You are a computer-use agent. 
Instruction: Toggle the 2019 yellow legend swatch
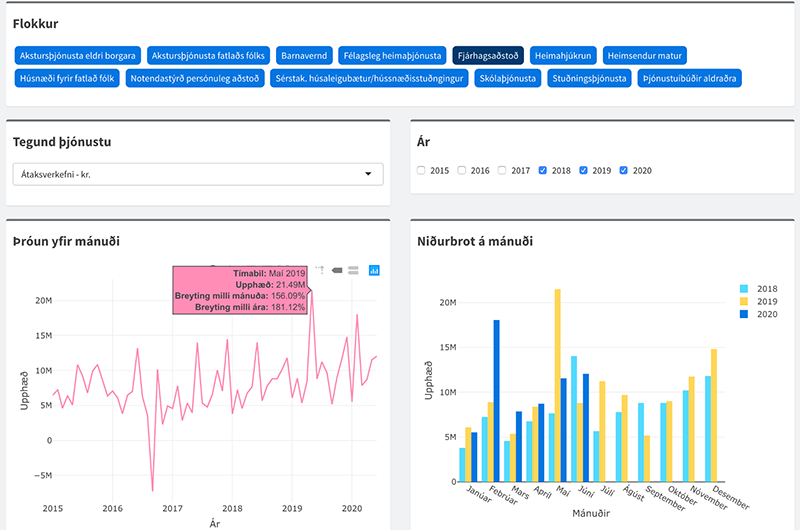(744, 301)
